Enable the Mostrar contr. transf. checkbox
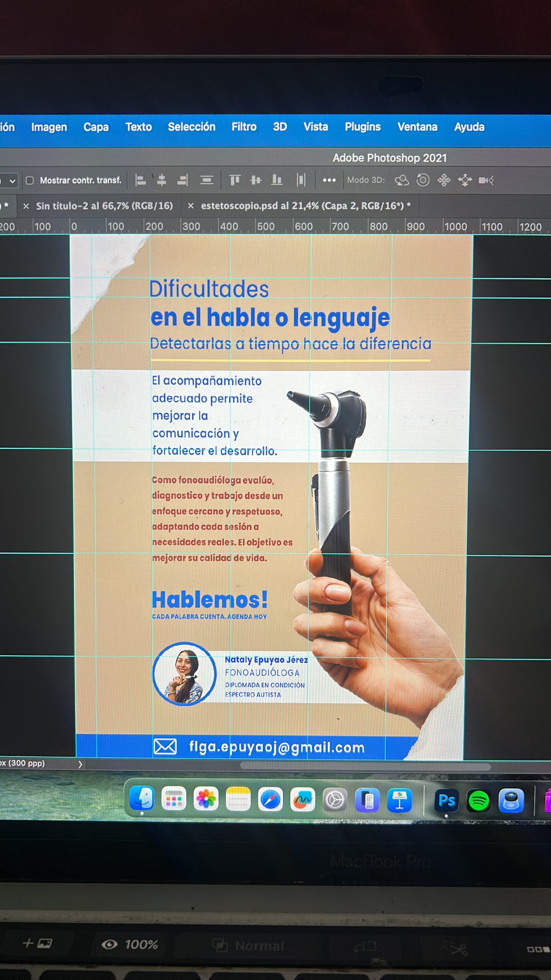This screenshot has width=551, height=980. pos(30,180)
